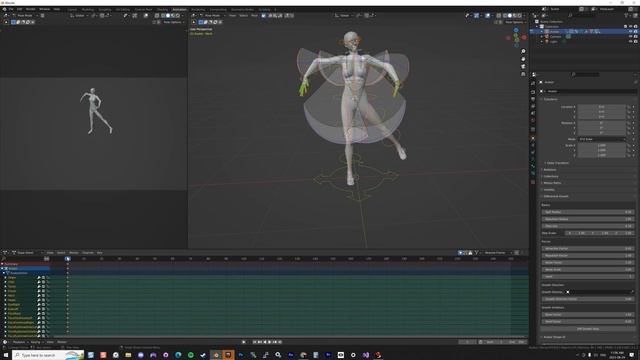Toggle viewport visibility of the Collection row

630,27
